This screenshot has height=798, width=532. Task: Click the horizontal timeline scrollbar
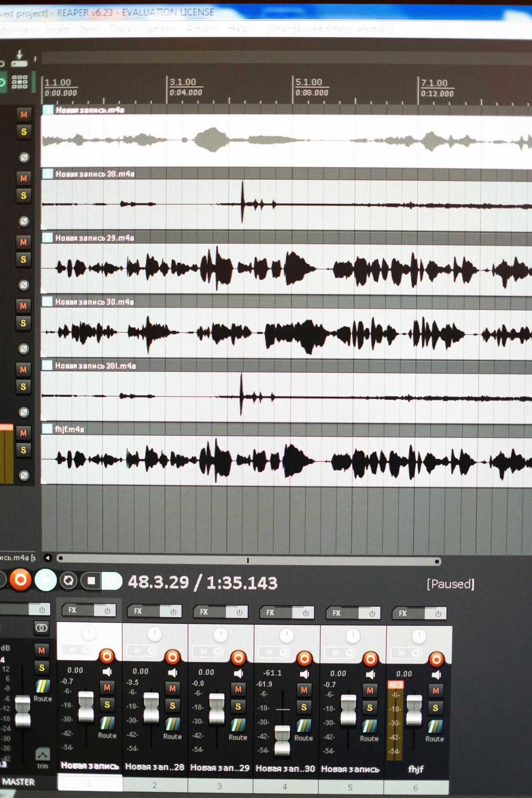point(249,561)
